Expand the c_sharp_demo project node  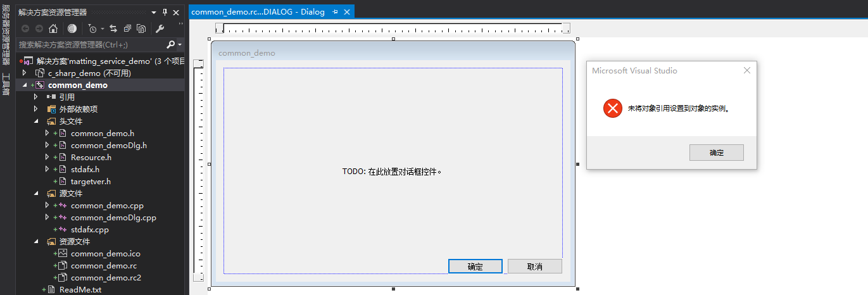coord(25,73)
